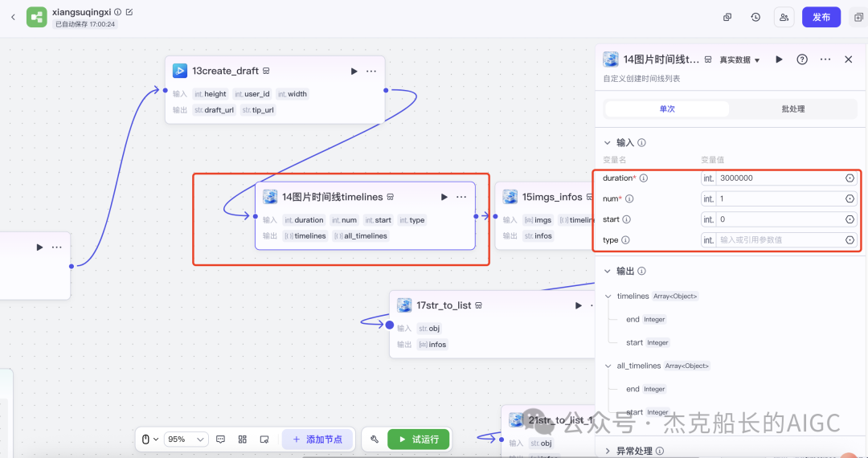
Task: Open reference picker for duration field
Action: (850, 178)
